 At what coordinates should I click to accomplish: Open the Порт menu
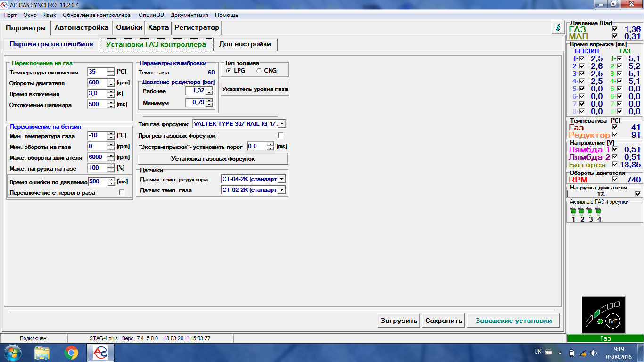[10, 15]
